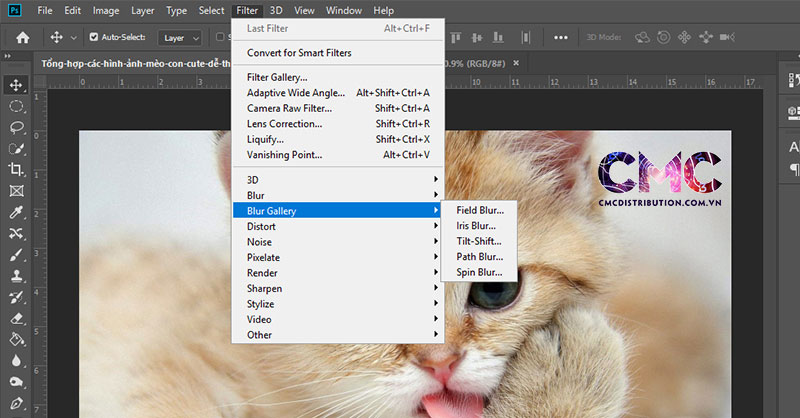800x418 pixels.
Task: Click the 3D zoom video camera icon
Action: click(727, 37)
